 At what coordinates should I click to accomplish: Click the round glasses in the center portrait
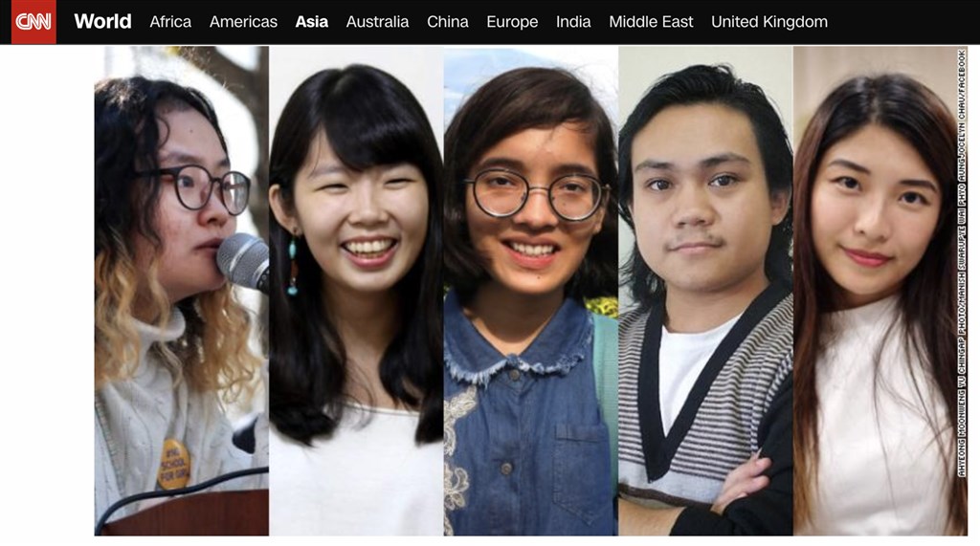536,194
